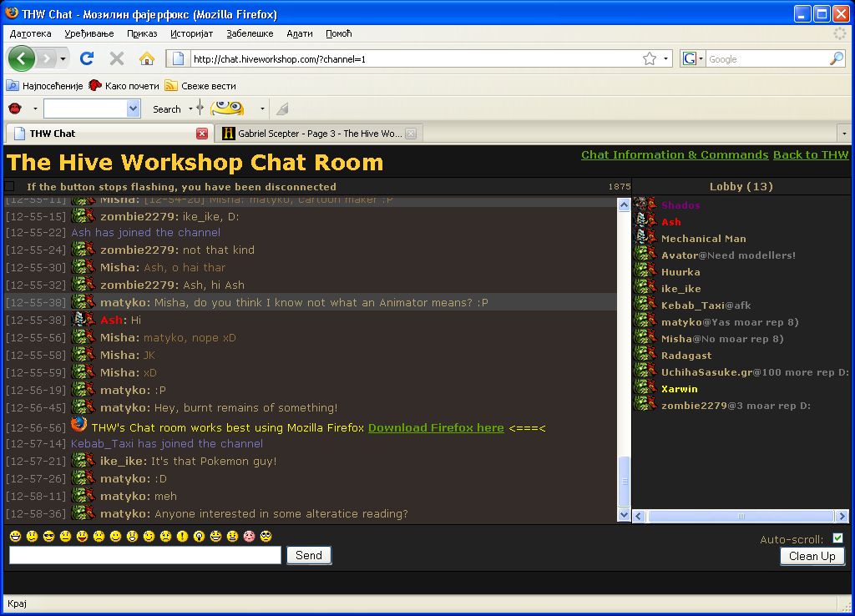855x616 pixels.
Task: Click the Stop loading X icon
Action: 117,58
